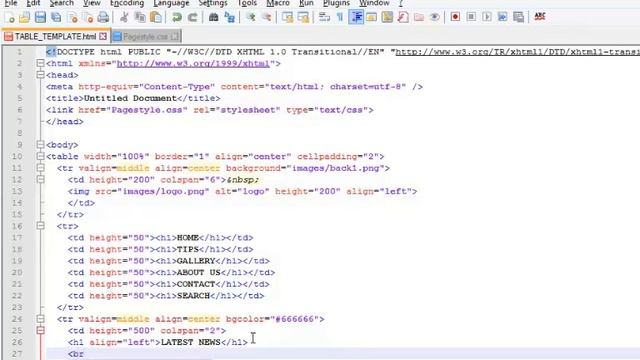Image resolution: width=640 pixels, height=360 pixels.
Task: Click the www.w3.org/1999/xhtml link
Action: click(x=193, y=64)
